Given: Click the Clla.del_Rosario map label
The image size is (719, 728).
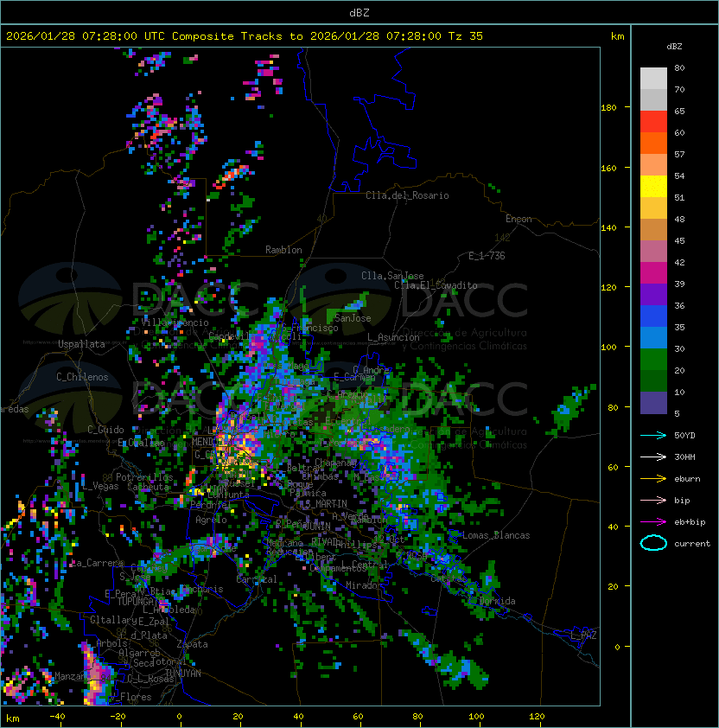Looking at the screenshot, I should (x=407, y=195).
